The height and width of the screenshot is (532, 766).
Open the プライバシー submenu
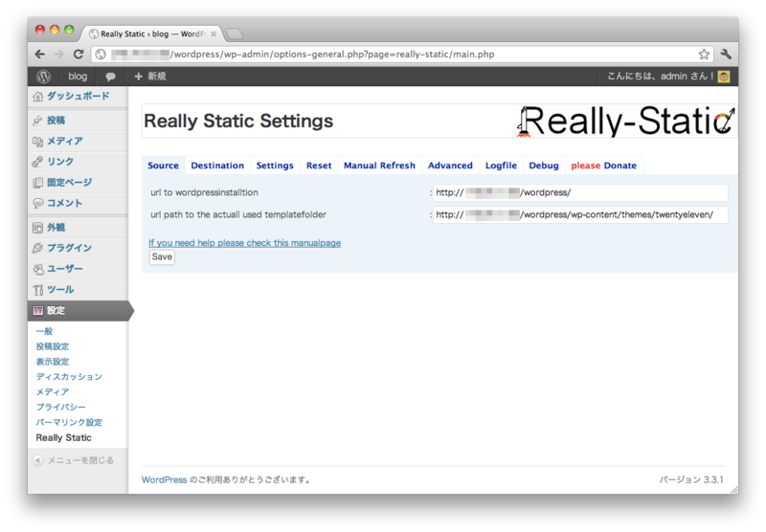(60, 407)
